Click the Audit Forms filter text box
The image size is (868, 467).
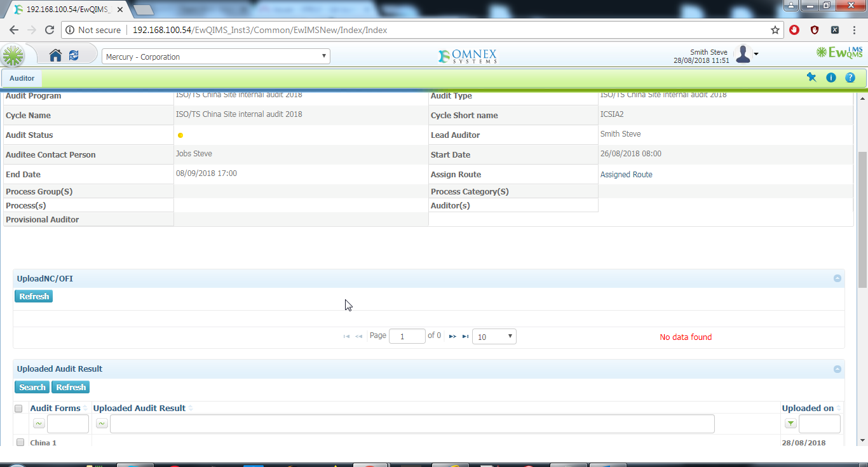coord(68,424)
